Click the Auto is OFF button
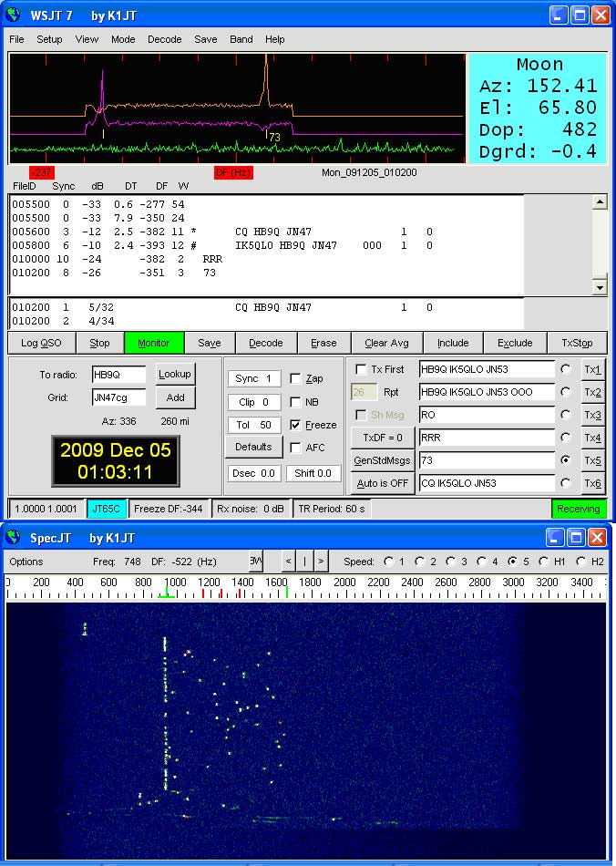The height and width of the screenshot is (866, 616). pos(383,483)
